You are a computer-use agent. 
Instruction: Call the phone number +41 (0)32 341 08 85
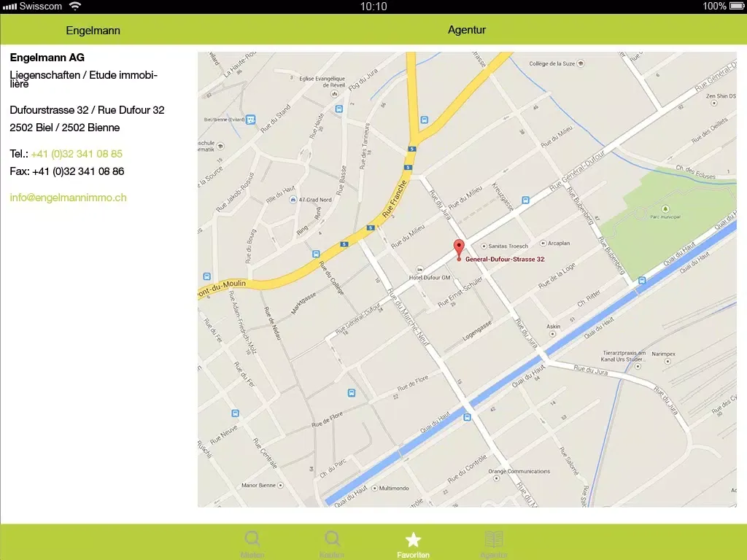point(77,154)
